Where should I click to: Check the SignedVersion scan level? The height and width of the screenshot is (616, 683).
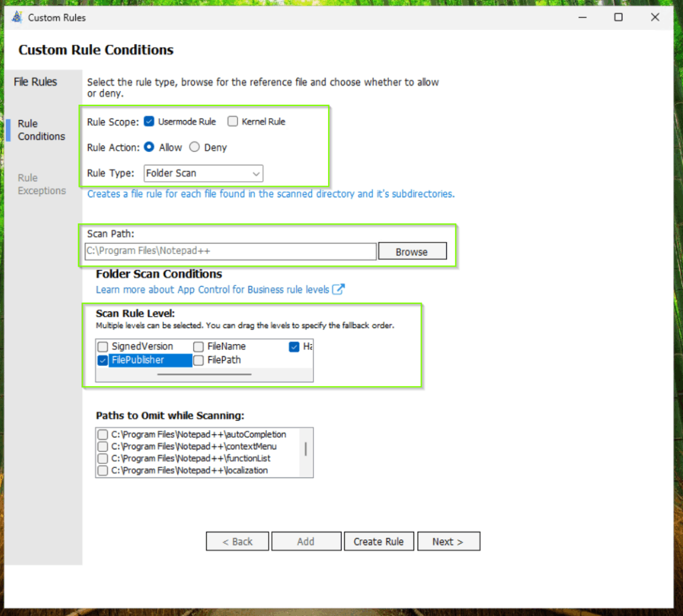[x=103, y=347]
